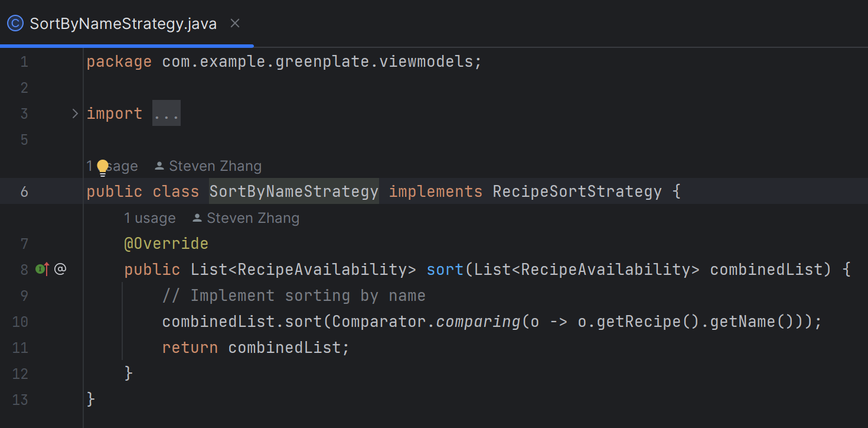Viewport: 868px width, 428px height.
Task: Click the 'import' keyword on line 3
Action: (x=115, y=114)
